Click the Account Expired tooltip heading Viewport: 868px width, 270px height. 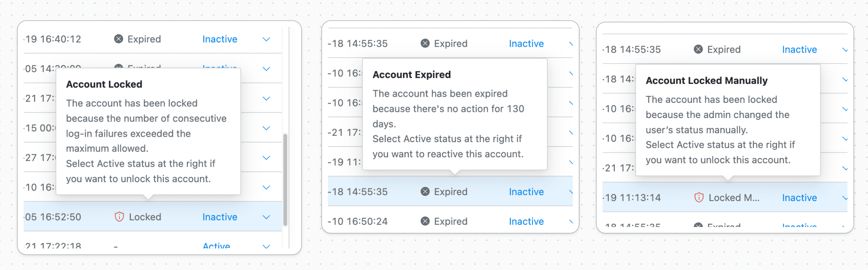[x=412, y=75]
